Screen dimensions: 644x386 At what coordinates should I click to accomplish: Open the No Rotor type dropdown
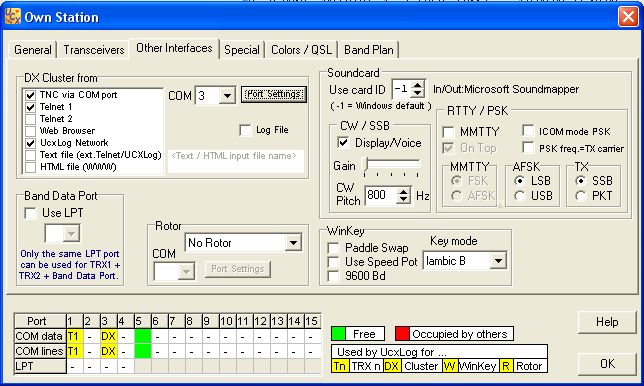[x=293, y=243]
